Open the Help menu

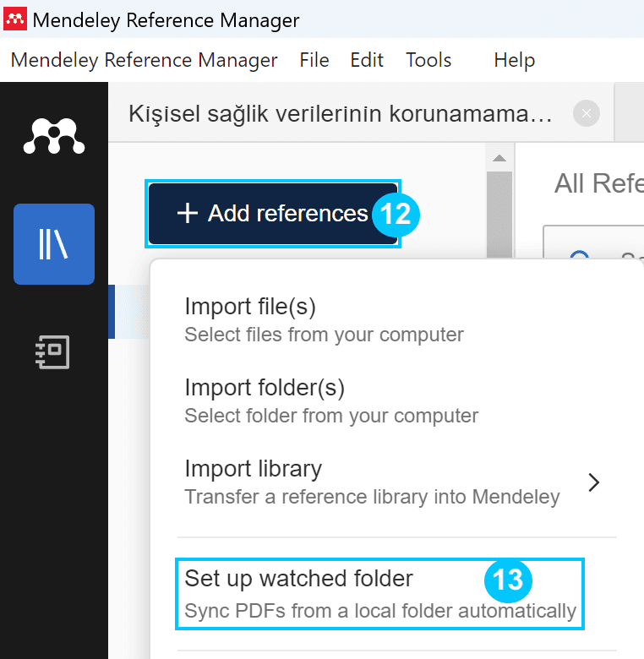514,60
